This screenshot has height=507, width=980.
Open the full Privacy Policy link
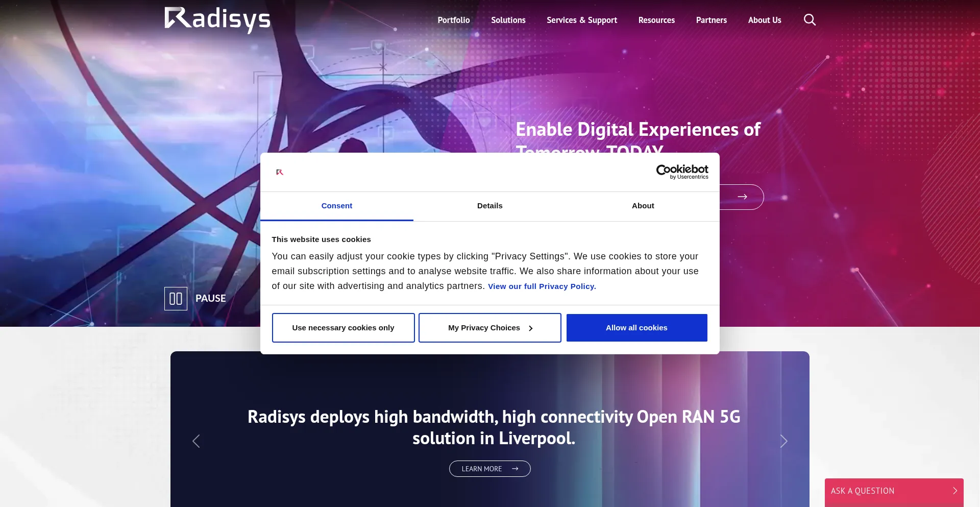click(542, 286)
